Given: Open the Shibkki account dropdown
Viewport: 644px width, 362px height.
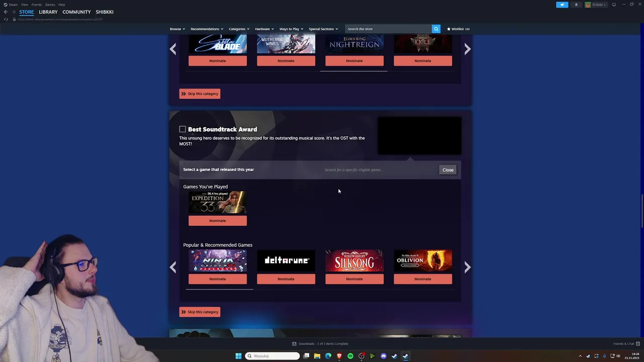Looking at the screenshot, I should point(596,5).
